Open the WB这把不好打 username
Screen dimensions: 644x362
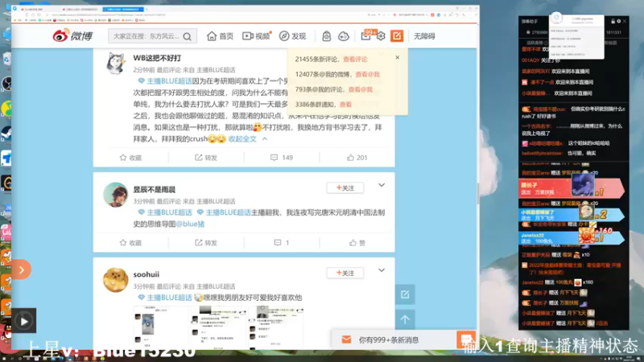[157, 58]
